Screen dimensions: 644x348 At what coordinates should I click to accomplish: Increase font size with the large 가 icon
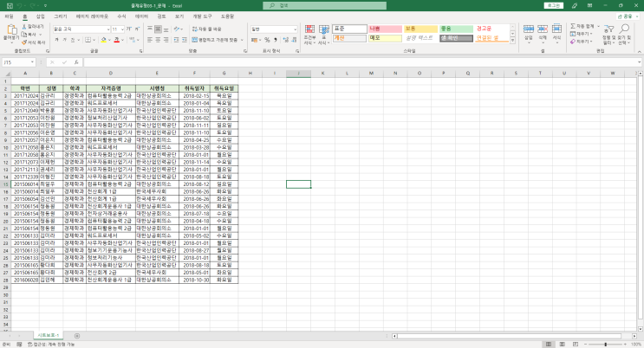click(129, 29)
